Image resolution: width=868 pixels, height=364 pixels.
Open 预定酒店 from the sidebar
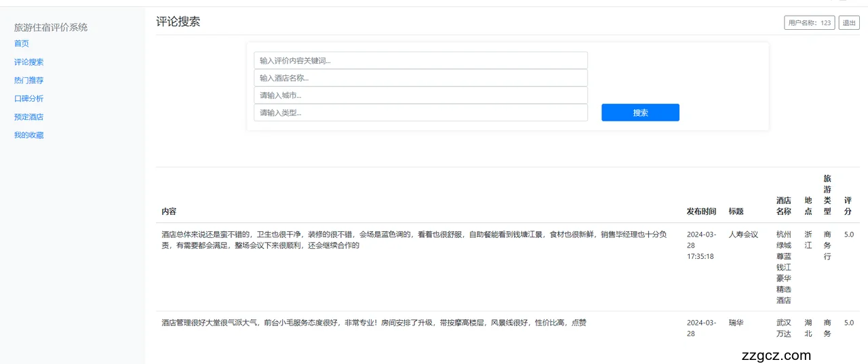click(x=28, y=117)
